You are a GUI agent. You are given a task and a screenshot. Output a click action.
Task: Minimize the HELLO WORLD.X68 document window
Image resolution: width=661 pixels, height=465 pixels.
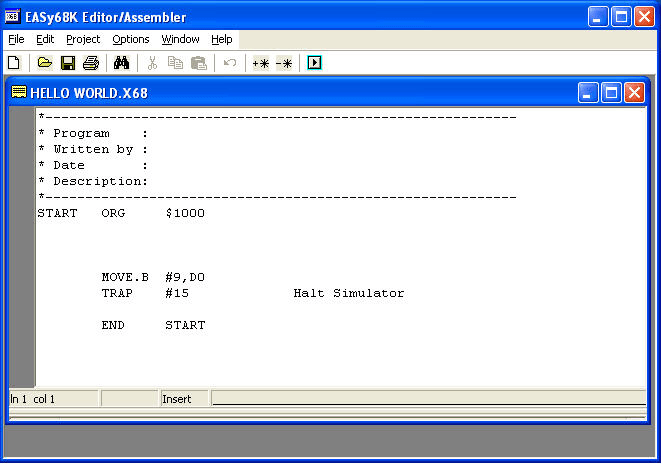point(588,93)
